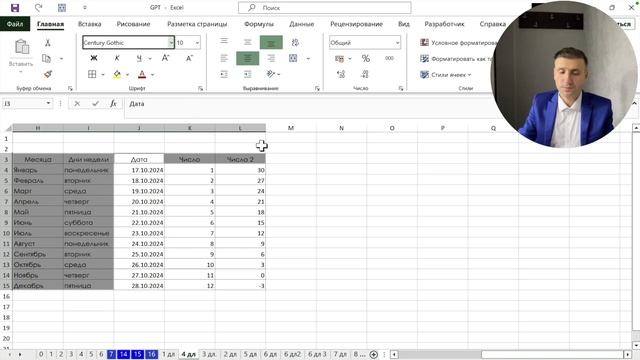Toggle Align Left horizontal alignment

224,58
